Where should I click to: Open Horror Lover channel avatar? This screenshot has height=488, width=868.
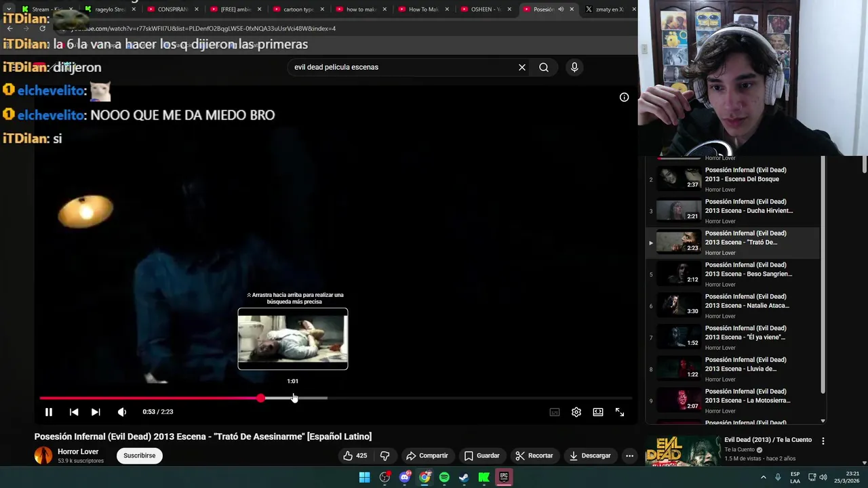pyautogui.click(x=43, y=455)
